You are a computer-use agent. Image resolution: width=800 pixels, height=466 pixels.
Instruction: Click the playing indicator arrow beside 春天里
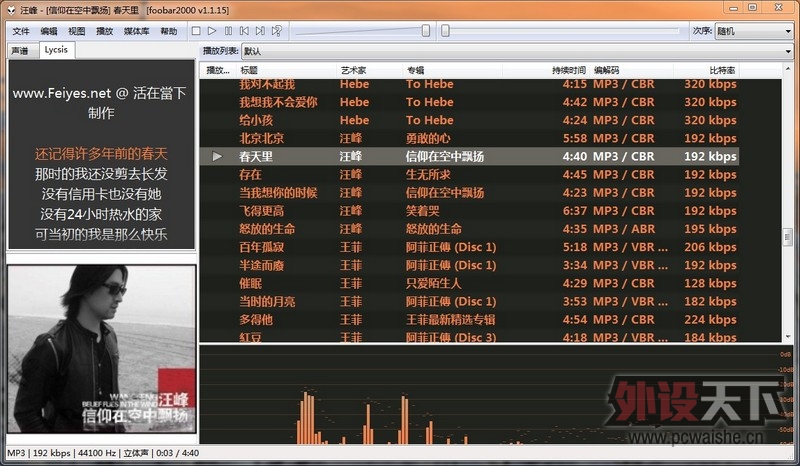[217, 156]
